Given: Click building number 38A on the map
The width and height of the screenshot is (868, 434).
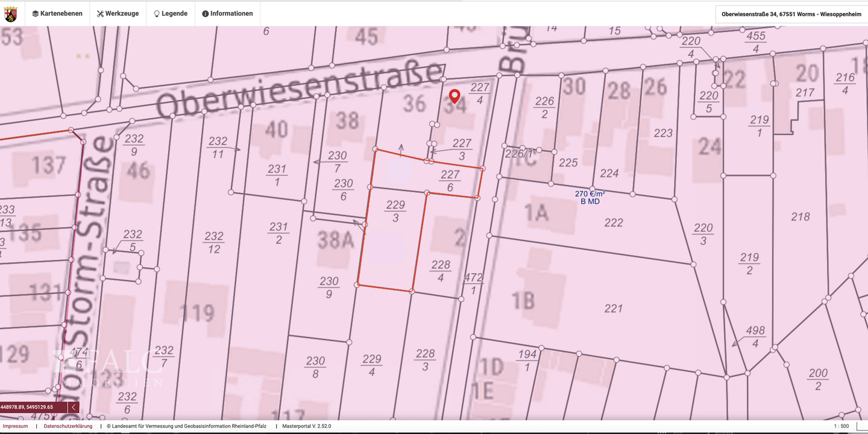Looking at the screenshot, I should click(335, 241).
